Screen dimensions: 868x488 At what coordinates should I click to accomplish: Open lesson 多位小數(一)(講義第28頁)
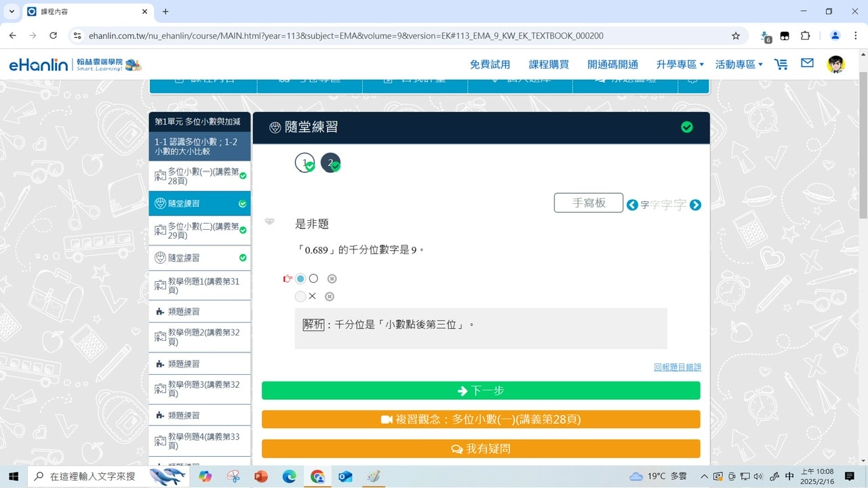tap(199, 176)
